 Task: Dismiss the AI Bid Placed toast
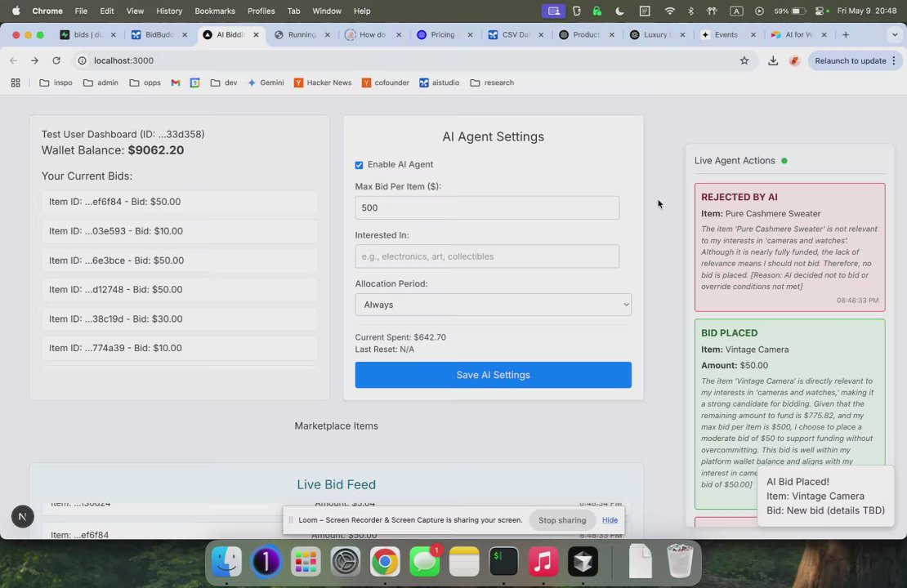tap(825, 496)
